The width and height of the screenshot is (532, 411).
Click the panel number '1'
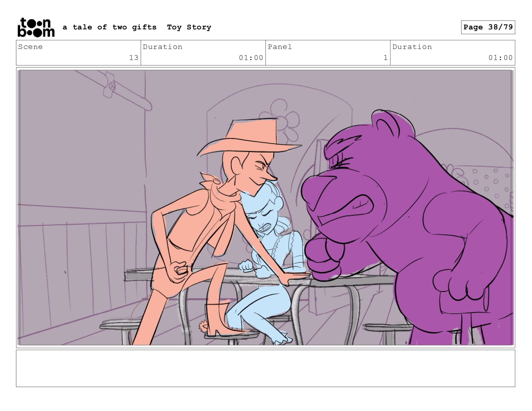coord(385,58)
